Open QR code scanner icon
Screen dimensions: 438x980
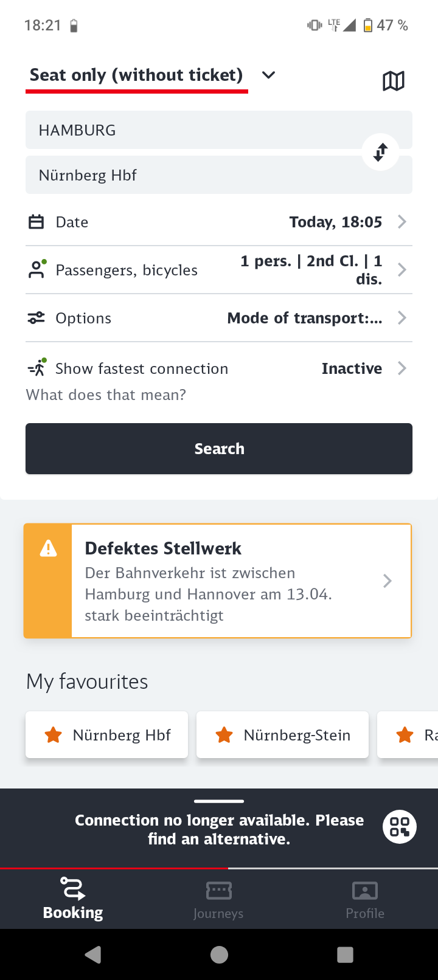point(400,827)
